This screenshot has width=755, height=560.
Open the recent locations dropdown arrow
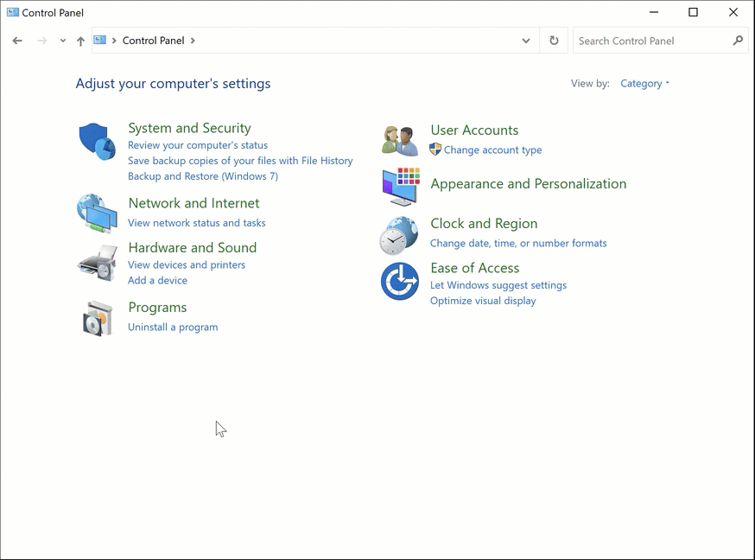[x=62, y=41]
